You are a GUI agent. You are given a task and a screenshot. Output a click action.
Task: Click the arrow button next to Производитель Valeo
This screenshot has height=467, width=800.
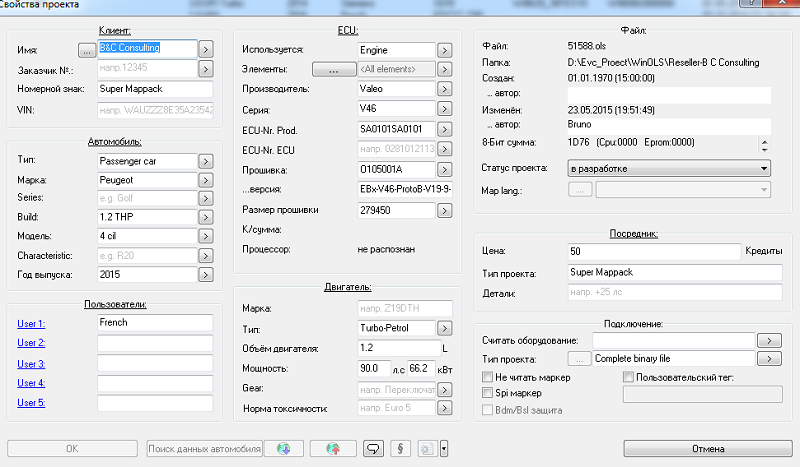click(x=443, y=90)
